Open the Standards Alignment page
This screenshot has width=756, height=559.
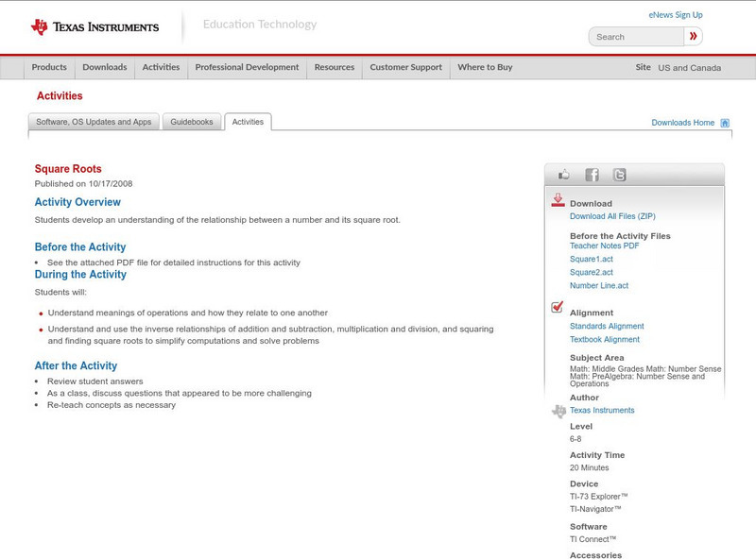coord(608,325)
